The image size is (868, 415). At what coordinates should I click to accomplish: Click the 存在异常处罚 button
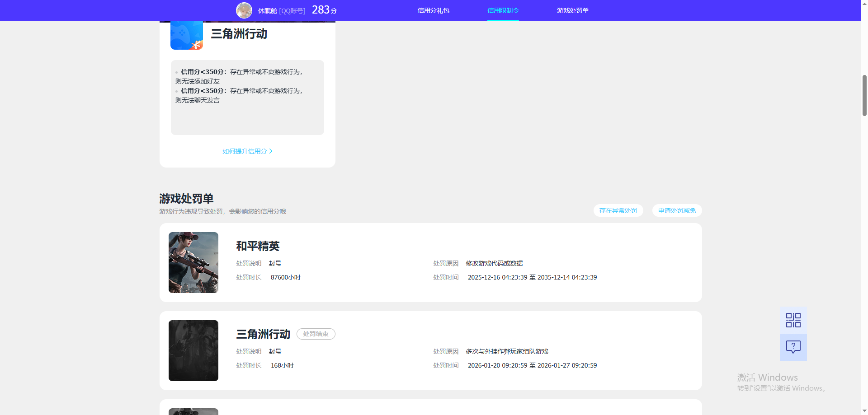618,210
